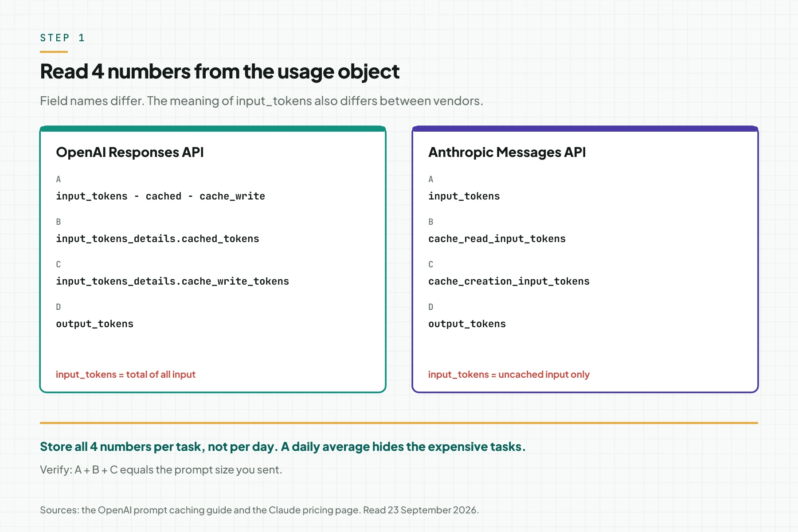This screenshot has height=532, width=798.
Task: Click label 'D' in the OpenAI card
Action: point(59,307)
